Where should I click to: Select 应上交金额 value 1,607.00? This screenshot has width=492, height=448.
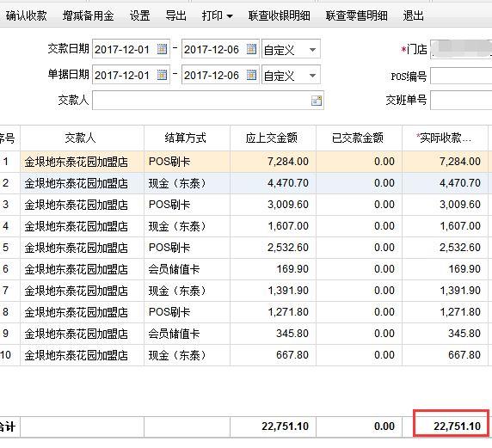point(273,226)
